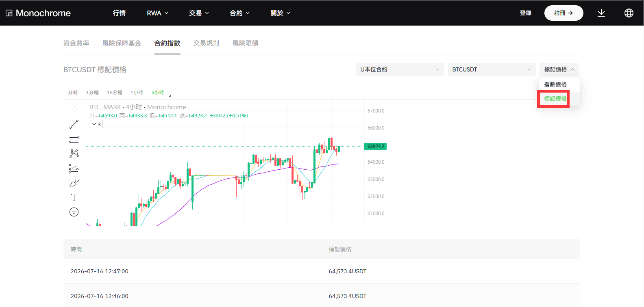The height and width of the screenshot is (307, 644).
Task: Open the BTCUSDT pair dropdown
Action: [492, 69]
